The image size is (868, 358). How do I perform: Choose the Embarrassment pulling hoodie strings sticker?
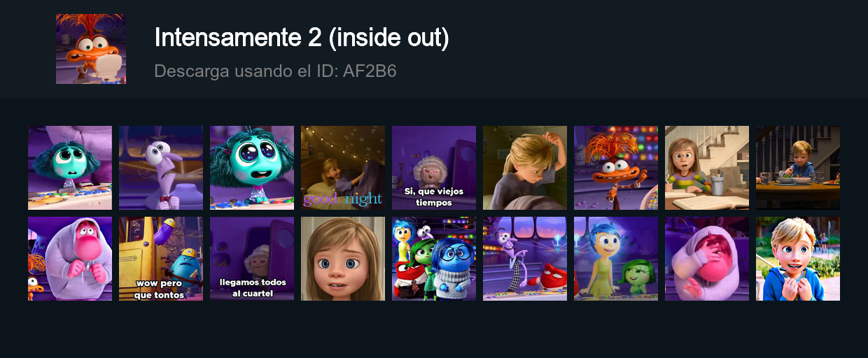(70, 259)
